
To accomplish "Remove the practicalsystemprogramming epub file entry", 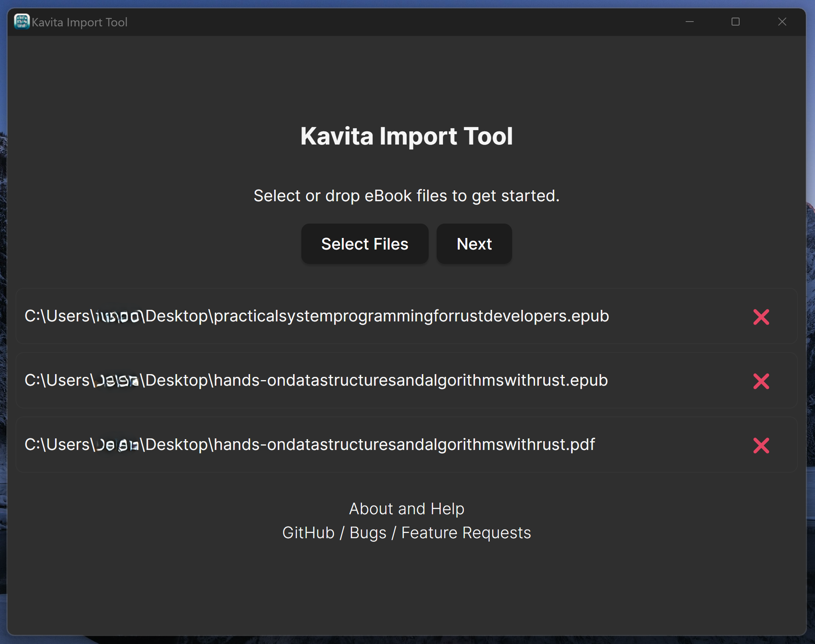I will pyautogui.click(x=761, y=317).
